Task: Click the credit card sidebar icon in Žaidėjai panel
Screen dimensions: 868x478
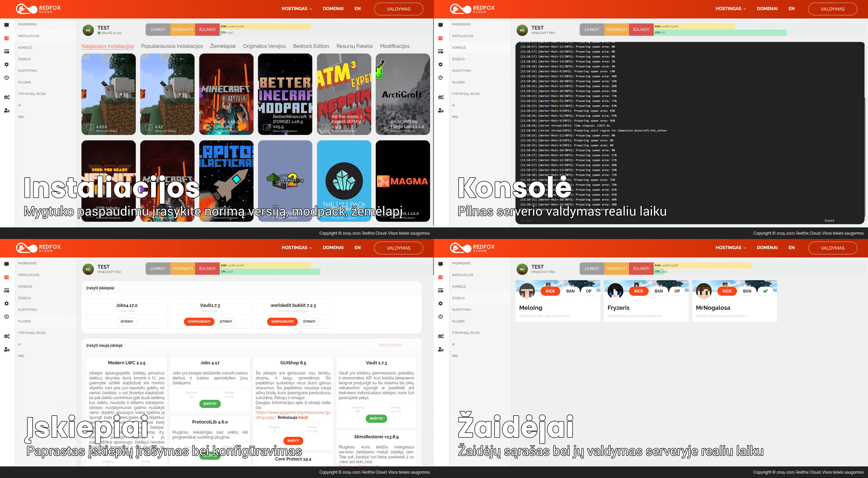Action: click(x=441, y=291)
